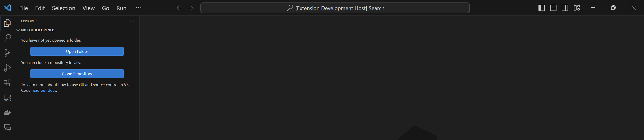The image size is (644, 140).
Task: Expand the hidden menu bar items ellipsis
Action: (138, 8)
